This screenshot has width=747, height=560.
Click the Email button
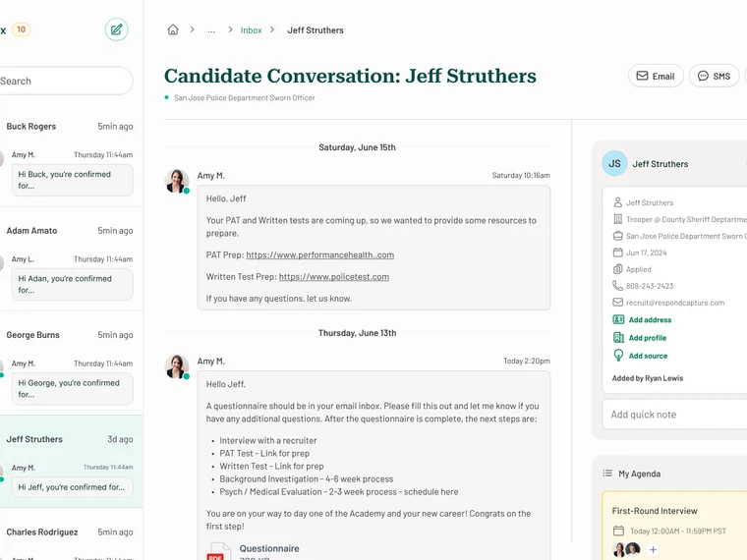pos(656,76)
